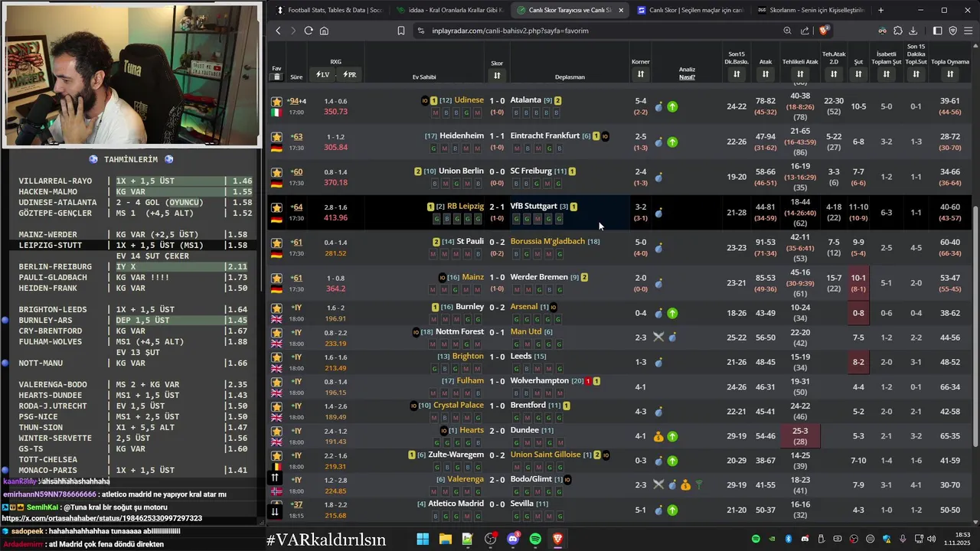Sort table by Tehlikeli Atak column

pyautogui.click(x=801, y=74)
